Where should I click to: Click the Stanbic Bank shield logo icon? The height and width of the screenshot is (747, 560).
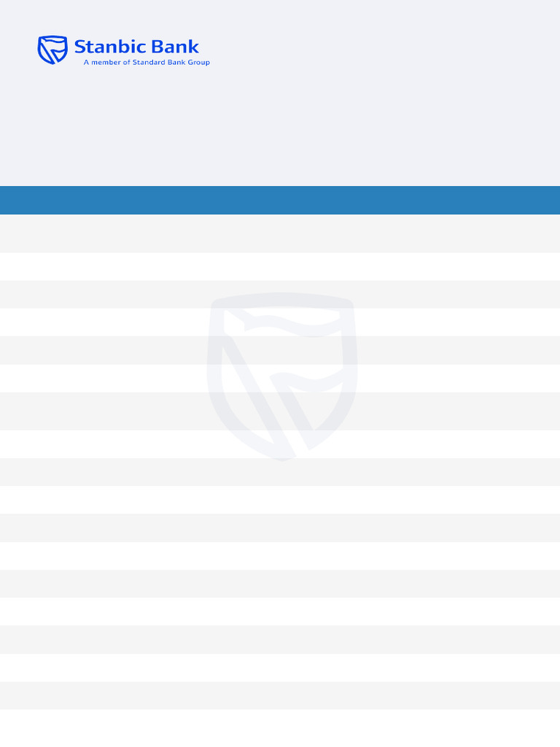click(52, 49)
